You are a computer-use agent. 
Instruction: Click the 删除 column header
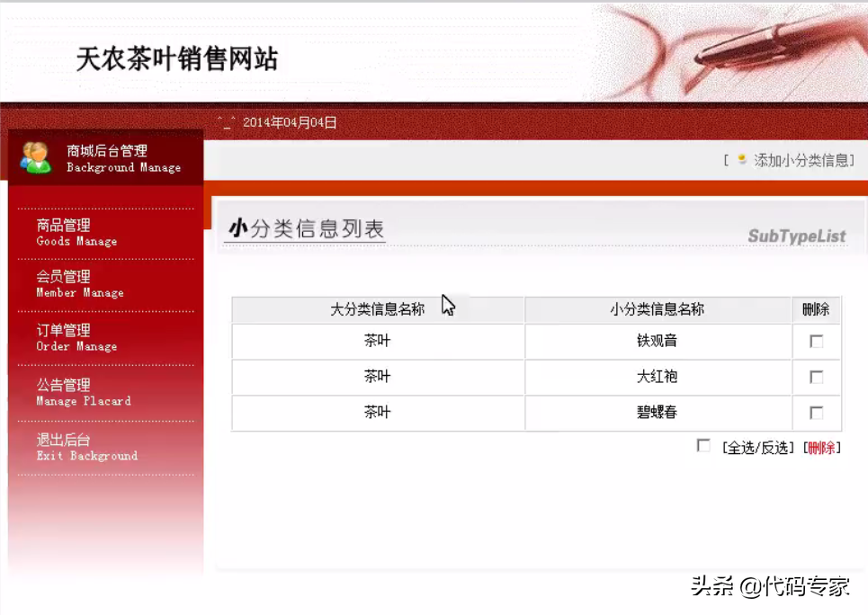pos(816,309)
